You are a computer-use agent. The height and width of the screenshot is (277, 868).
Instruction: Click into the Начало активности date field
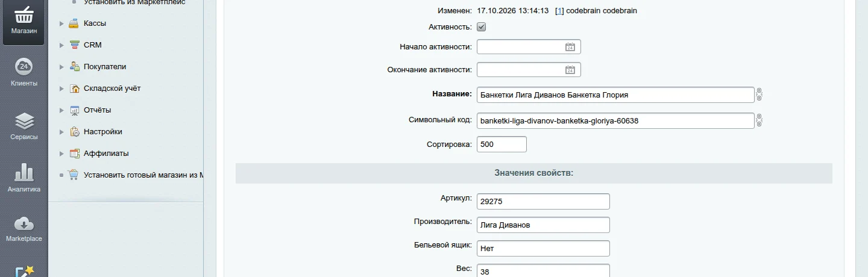coord(529,47)
